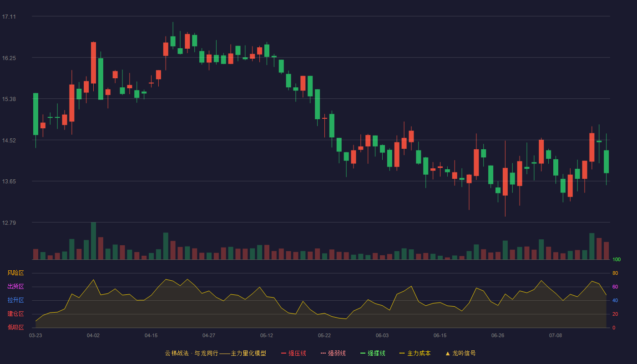Click the 06-26 date label

[x=498, y=335]
